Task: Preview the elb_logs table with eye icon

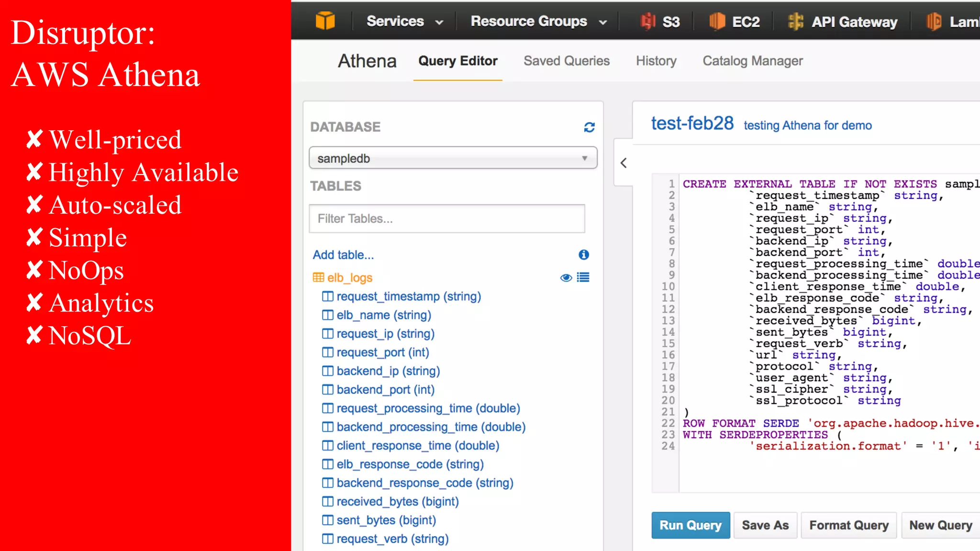Action: pos(566,278)
